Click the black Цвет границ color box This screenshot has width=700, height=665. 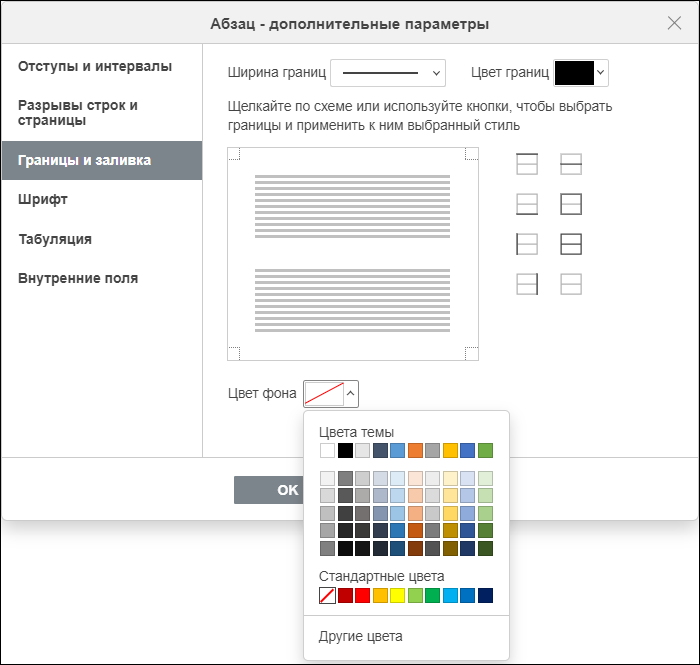tap(574, 73)
